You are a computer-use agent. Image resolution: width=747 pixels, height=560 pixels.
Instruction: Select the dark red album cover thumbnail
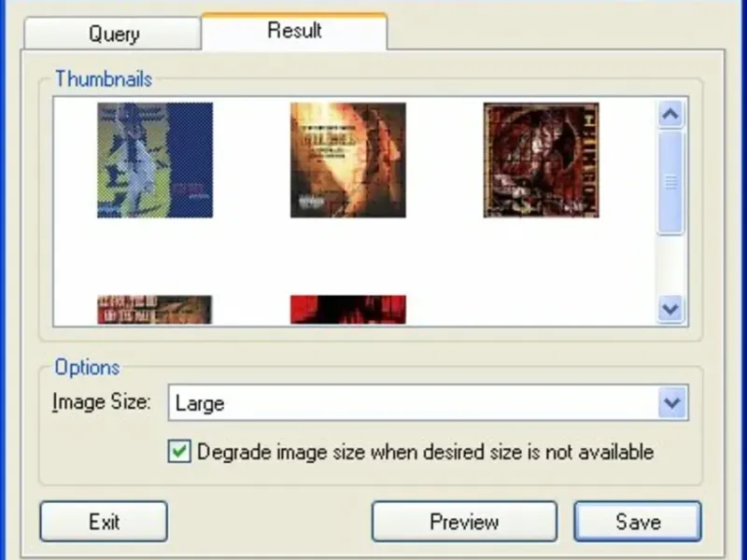pos(542,160)
